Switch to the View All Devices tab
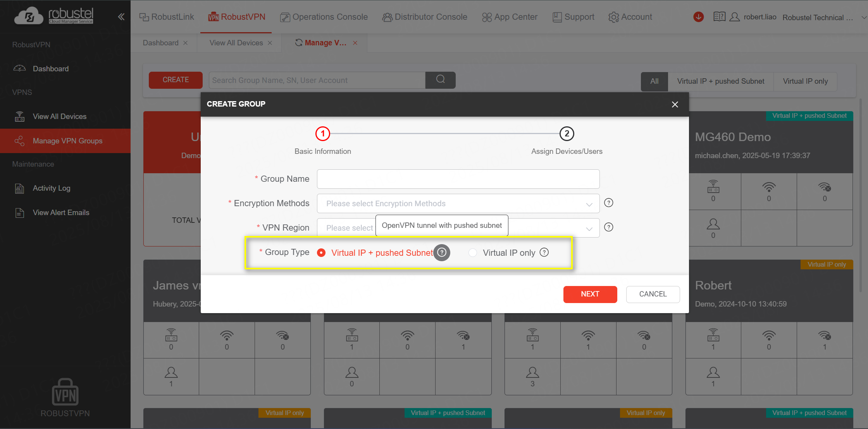Image resolution: width=868 pixels, height=429 pixels. click(x=236, y=43)
